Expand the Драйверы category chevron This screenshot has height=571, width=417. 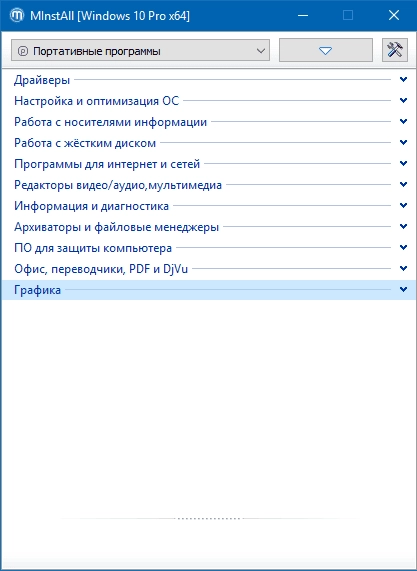pyautogui.click(x=403, y=79)
